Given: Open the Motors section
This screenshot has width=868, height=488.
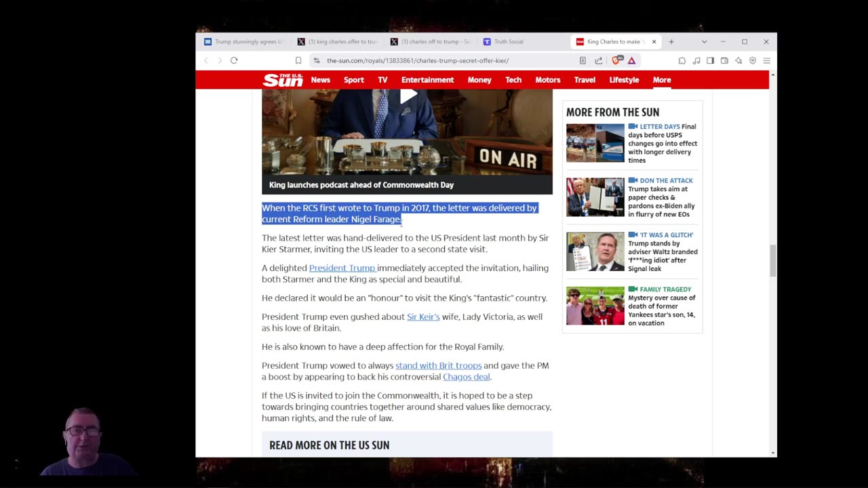Looking at the screenshot, I should point(548,80).
